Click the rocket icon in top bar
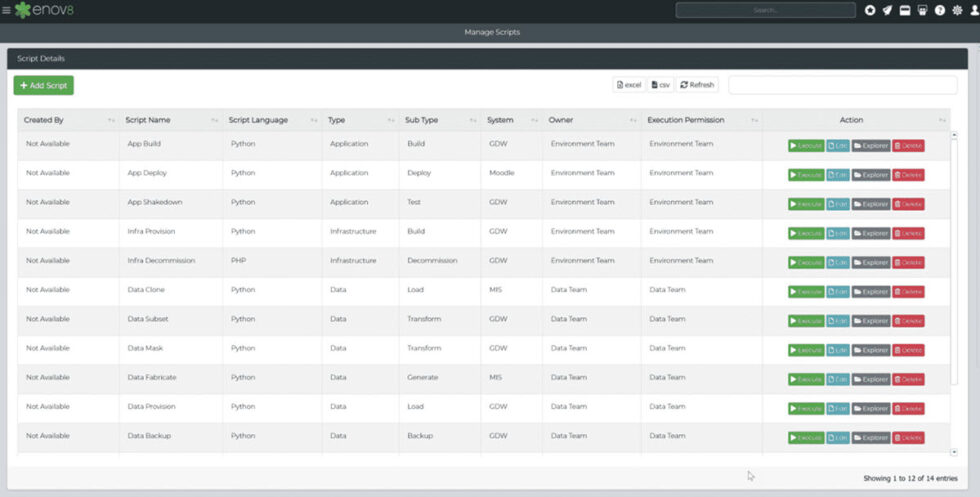 pyautogui.click(x=887, y=10)
